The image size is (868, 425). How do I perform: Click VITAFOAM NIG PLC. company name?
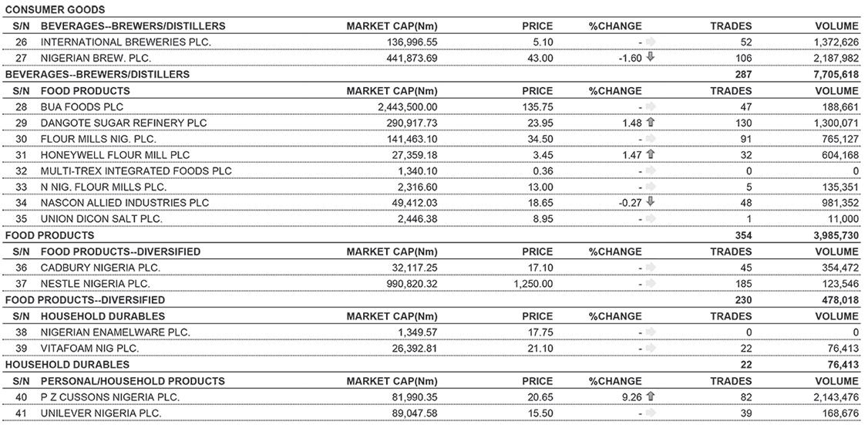(x=89, y=349)
